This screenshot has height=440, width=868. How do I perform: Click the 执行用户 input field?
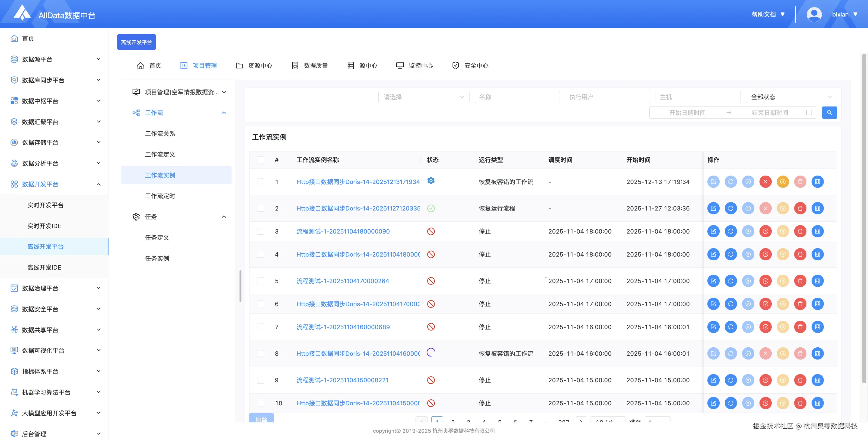coord(607,97)
